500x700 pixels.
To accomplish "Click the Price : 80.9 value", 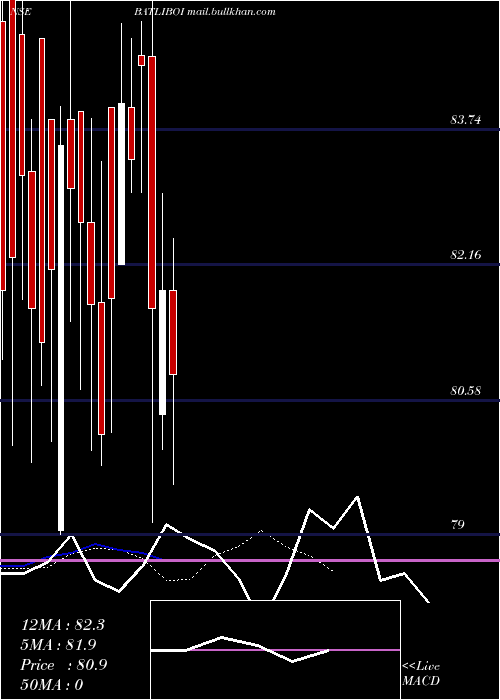I will click(x=64, y=665).
